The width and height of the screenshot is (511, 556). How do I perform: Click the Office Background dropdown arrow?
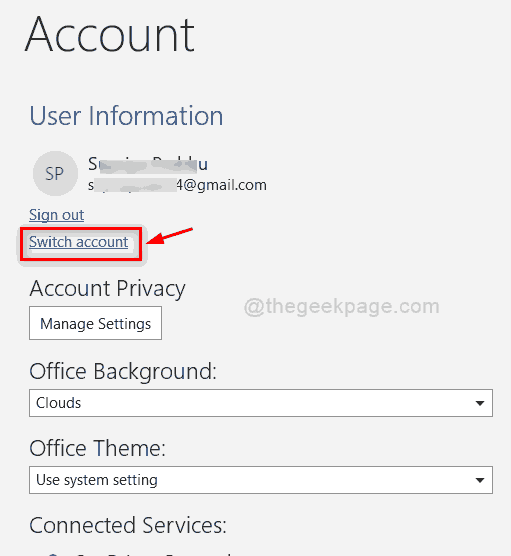[x=480, y=403]
